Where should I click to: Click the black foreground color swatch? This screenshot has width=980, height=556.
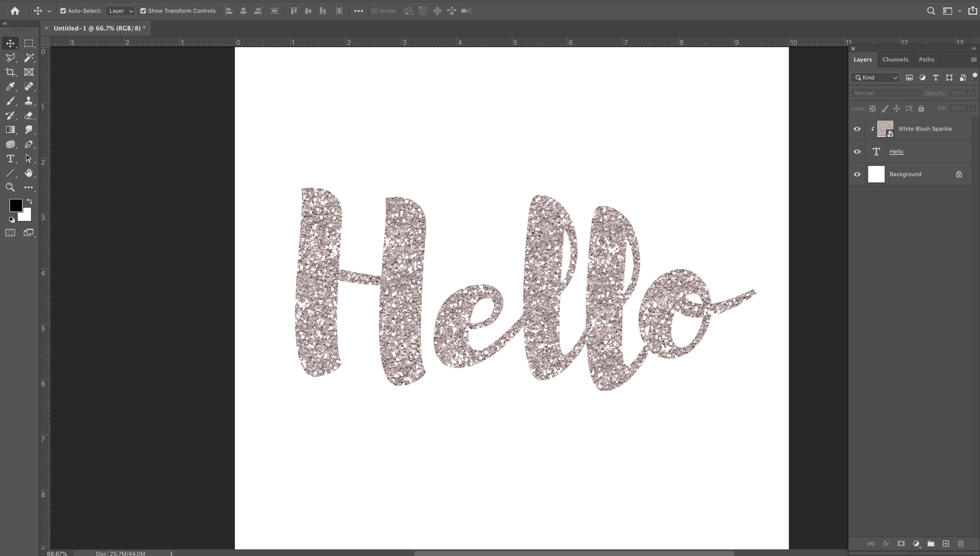15,205
